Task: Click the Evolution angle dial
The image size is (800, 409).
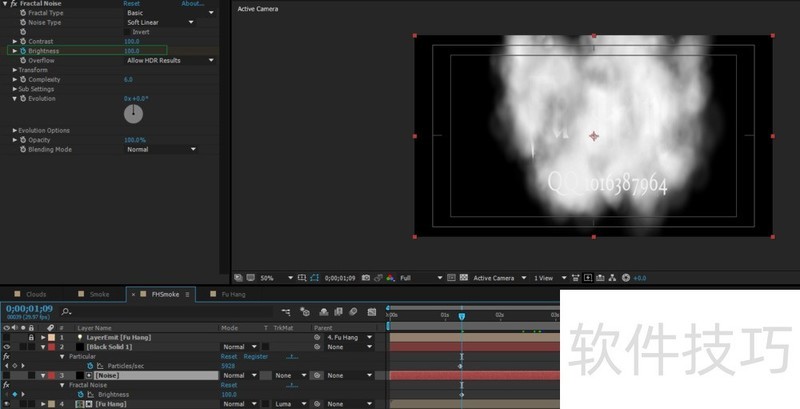Action: [133, 114]
